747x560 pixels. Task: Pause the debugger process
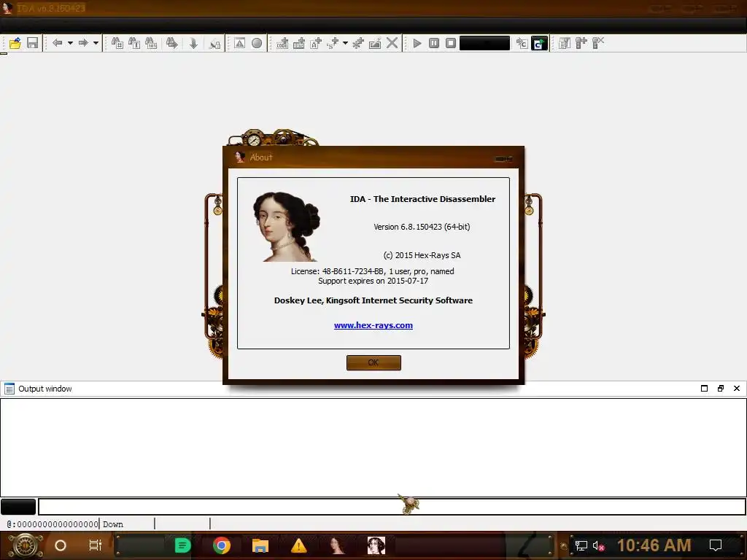click(x=434, y=43)
